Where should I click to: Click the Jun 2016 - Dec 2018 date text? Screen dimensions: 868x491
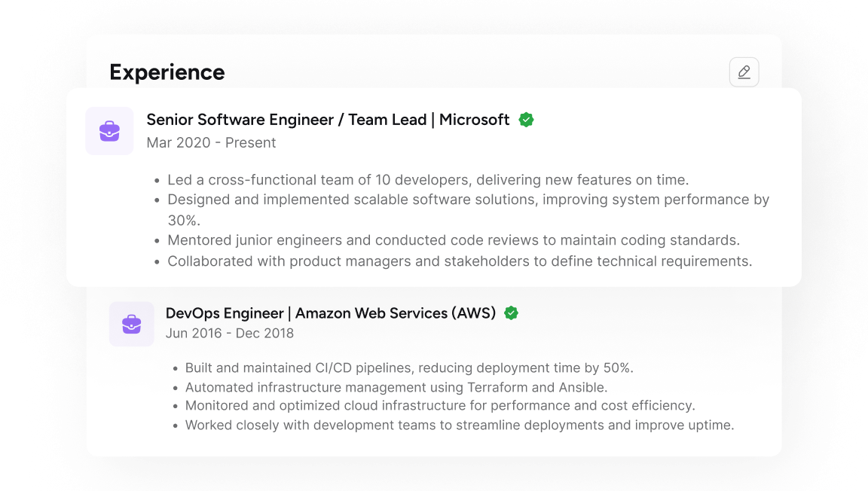pyautogui.click(x=229, y=333)
